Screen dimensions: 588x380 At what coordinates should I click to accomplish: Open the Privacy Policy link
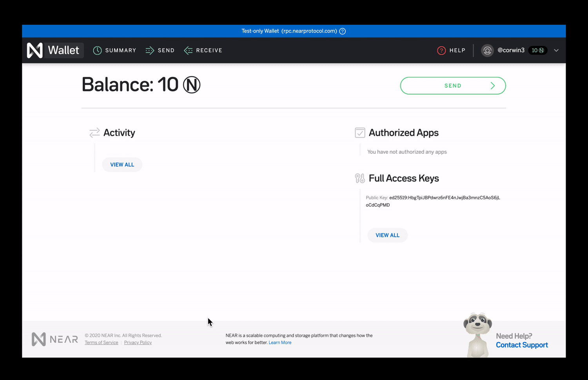138,343
